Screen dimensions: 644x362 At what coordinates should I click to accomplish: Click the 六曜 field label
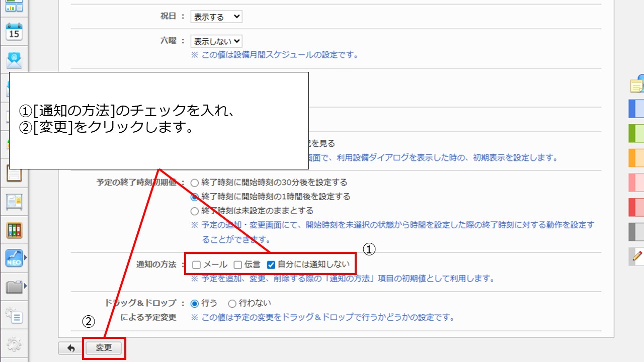[x=168, y=41]
